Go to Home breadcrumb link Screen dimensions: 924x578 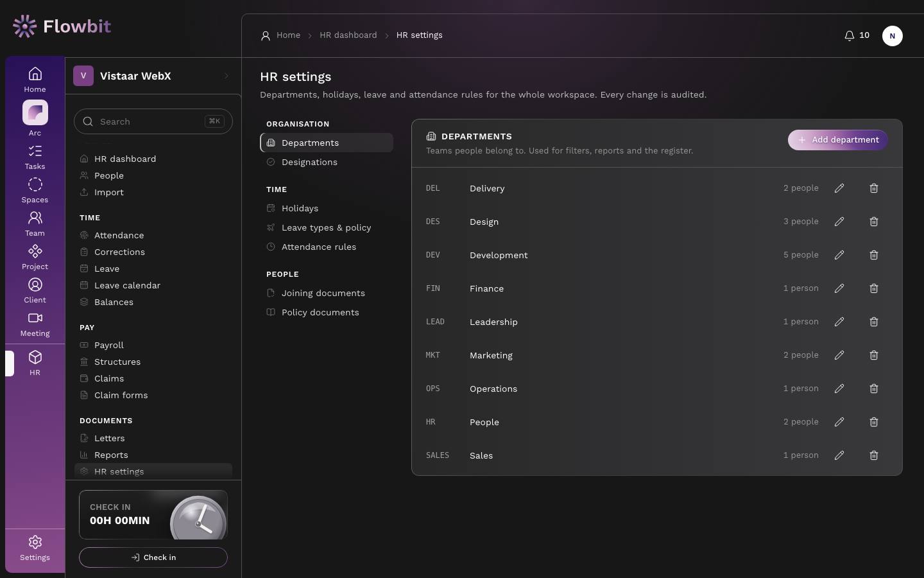(288, 35)
